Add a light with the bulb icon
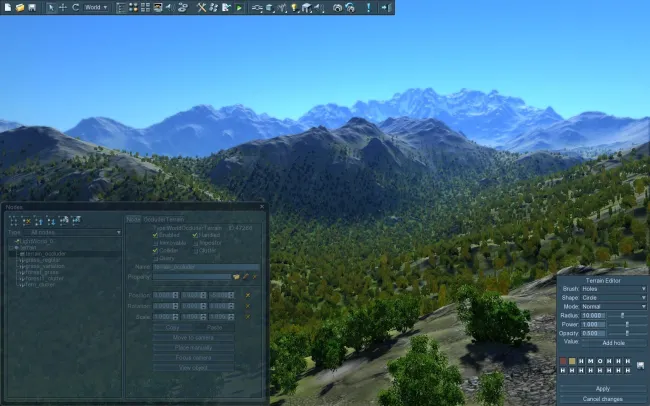Screen dimensions: 650x406 click(x=294, y=7)
